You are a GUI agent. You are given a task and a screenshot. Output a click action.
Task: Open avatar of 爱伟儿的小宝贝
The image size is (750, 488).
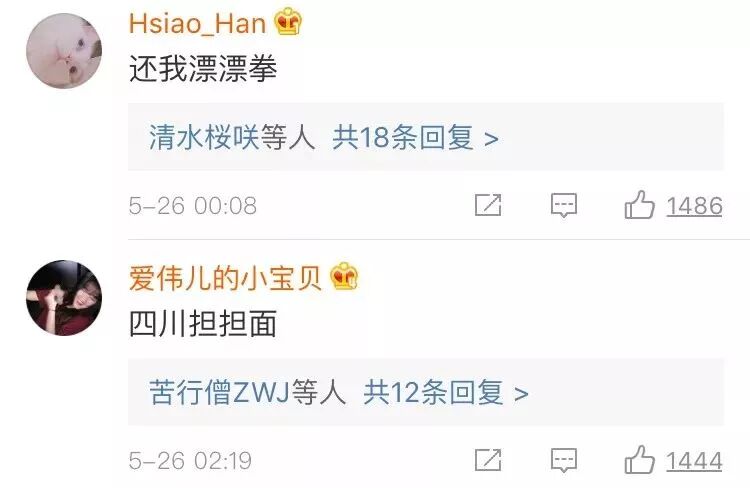click(64, 298)
